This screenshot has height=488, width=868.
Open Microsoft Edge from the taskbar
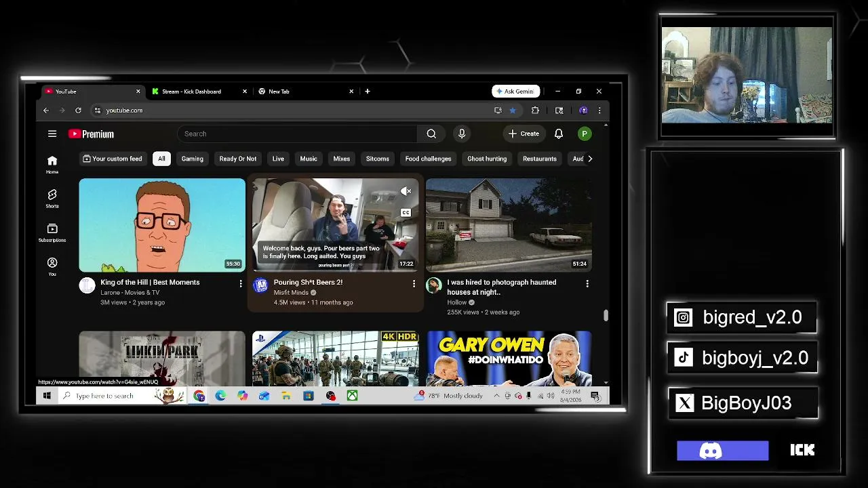(x=220, y=396)
